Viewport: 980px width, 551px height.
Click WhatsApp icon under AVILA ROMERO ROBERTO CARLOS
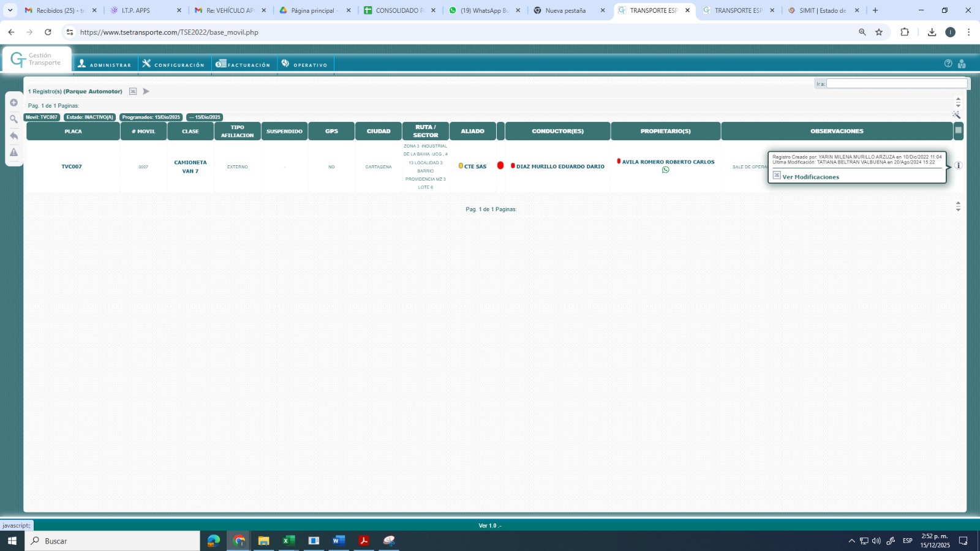[x=665, y=170]
